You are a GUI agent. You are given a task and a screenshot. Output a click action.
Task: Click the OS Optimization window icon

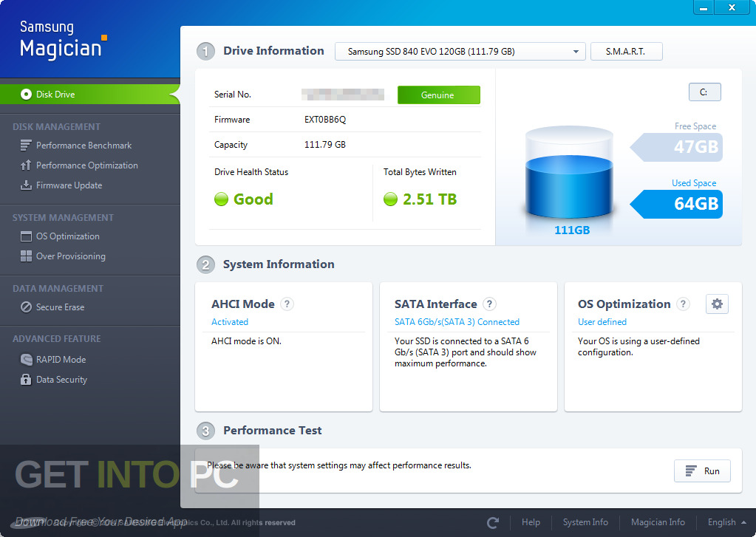click(26, 236)
